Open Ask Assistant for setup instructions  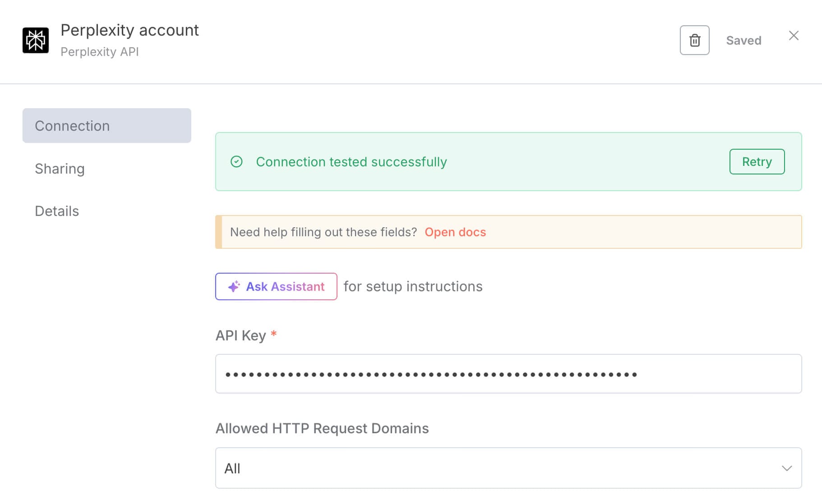point(276,286)
